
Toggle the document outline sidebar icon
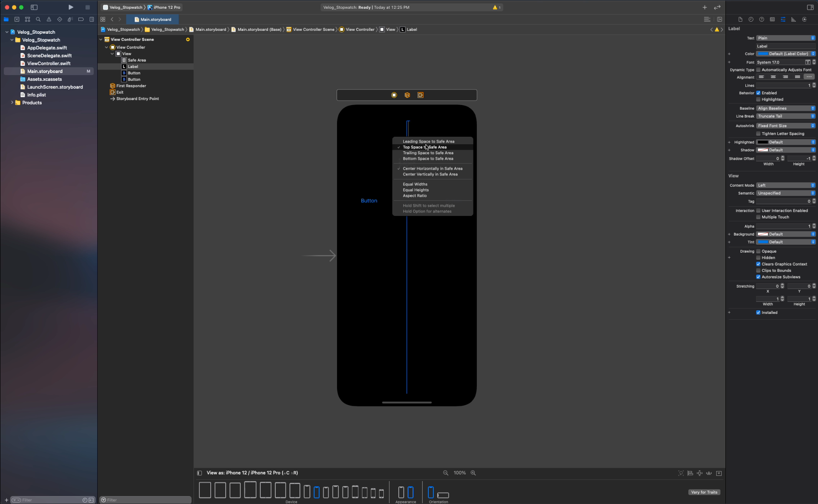pyautogui.click(x=199, y=473)
